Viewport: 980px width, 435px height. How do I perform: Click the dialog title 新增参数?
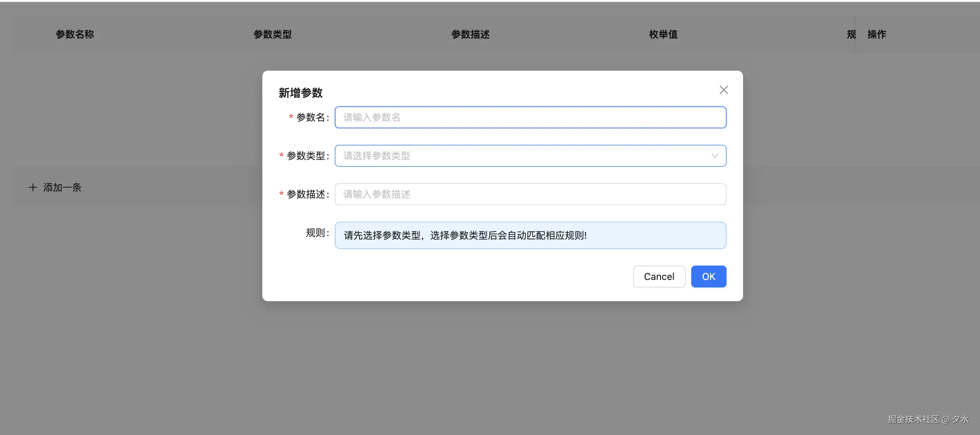click(x=300, y=92)
